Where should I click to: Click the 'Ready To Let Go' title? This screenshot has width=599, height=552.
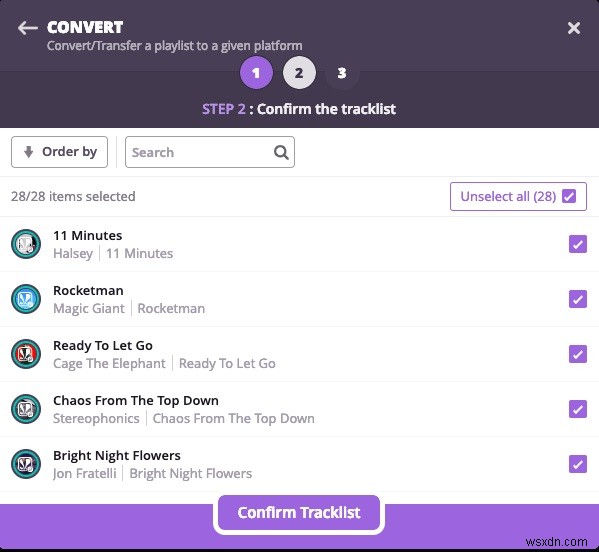coord(103,345)
